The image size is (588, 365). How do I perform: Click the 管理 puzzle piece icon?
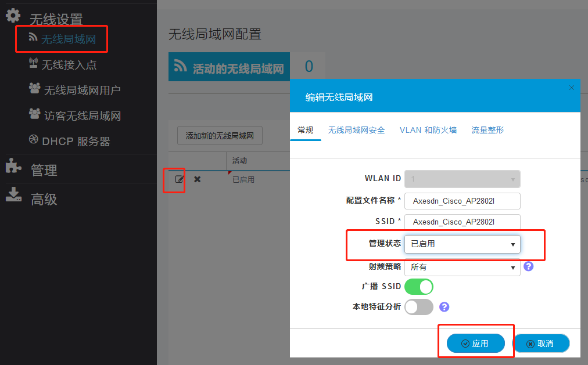pos(13,167)
